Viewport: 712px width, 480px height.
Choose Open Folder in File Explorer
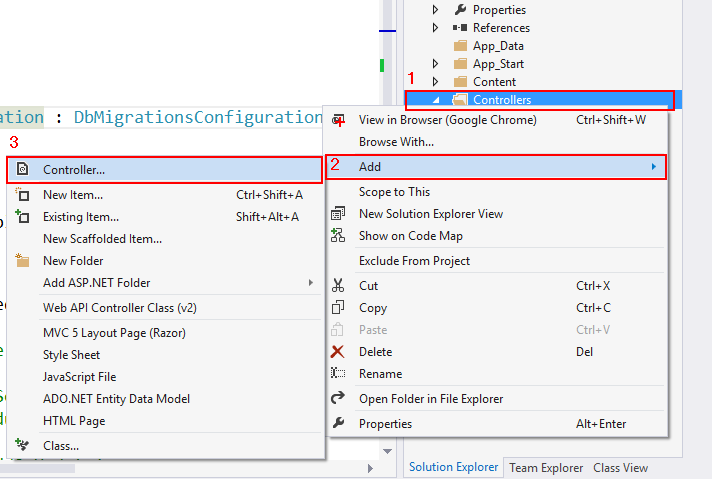pos(431,399)
